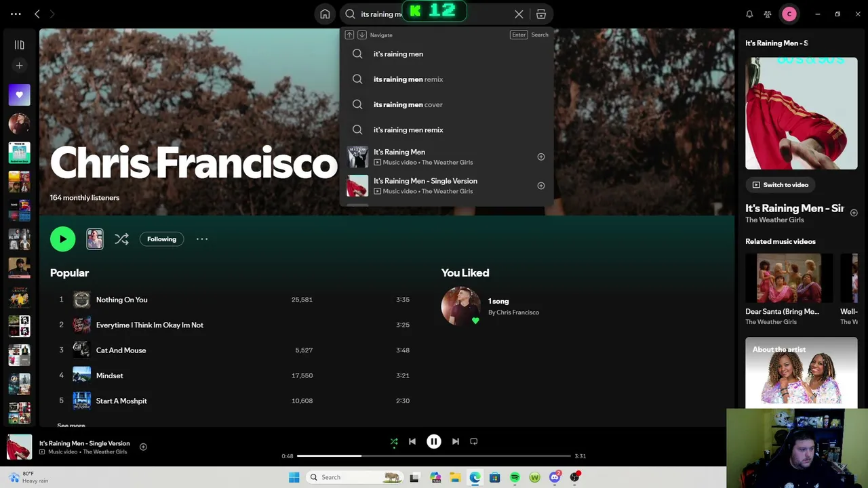Image resolution: width=868 pixels, height=488 pixels.
Task: Select the suggestion "it's raining men remix" with apostrophe
Action: point(447,130)
